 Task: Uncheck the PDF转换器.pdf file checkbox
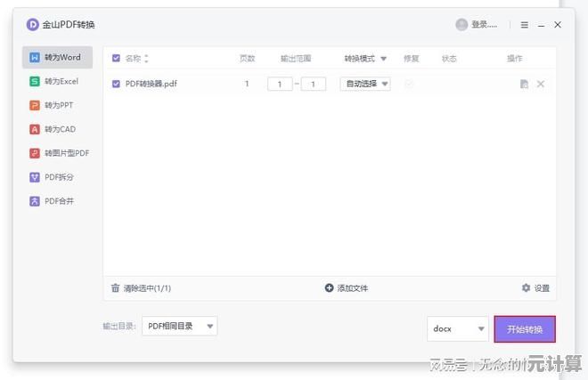pos(116,85)
